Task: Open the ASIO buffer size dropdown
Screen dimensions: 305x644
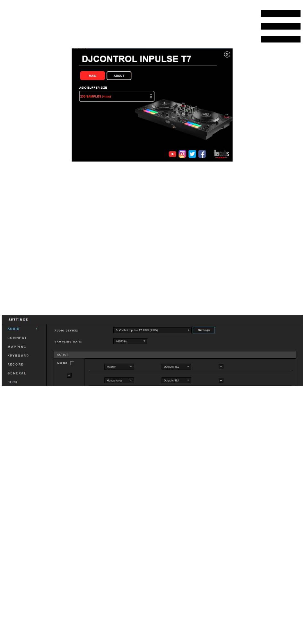Action: pyautogui.click(x=117, y=96)
